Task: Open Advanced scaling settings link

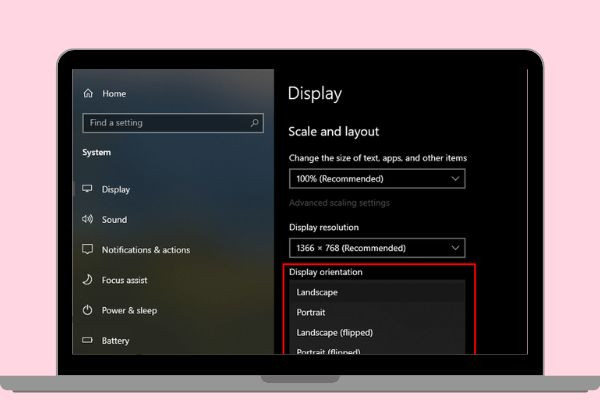Action: pos(339,203)
